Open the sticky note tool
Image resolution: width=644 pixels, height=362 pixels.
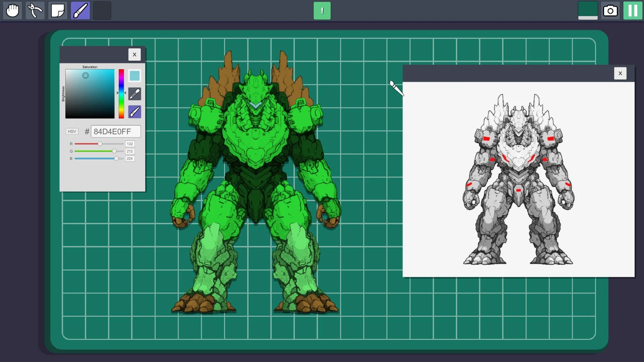[x=57, y=10]
